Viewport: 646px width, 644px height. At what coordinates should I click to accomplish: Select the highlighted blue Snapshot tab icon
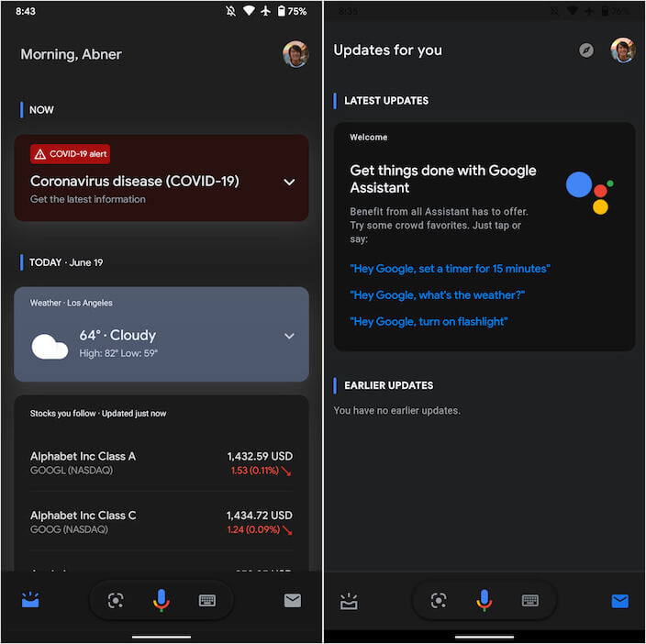(x=30, y=600)
